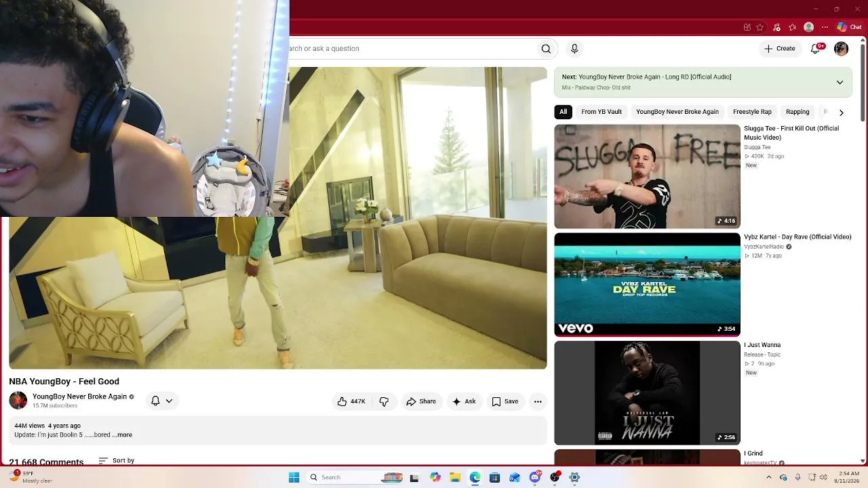Image resolution: width=868 pixels, height=488 pixels.
Task: Click the "21,668 Comments" heading
Action: tap(46, 461)
